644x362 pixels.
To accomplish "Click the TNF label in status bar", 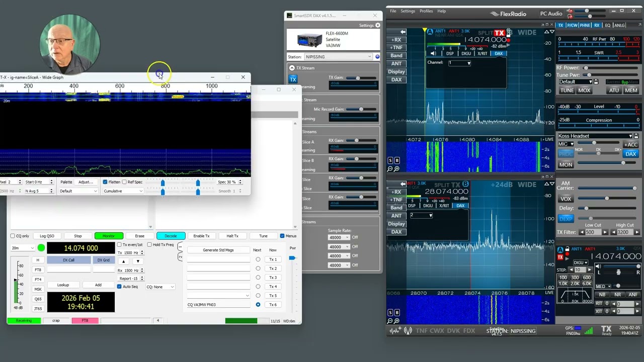I will pyautogui.click(x=422, y=331).
